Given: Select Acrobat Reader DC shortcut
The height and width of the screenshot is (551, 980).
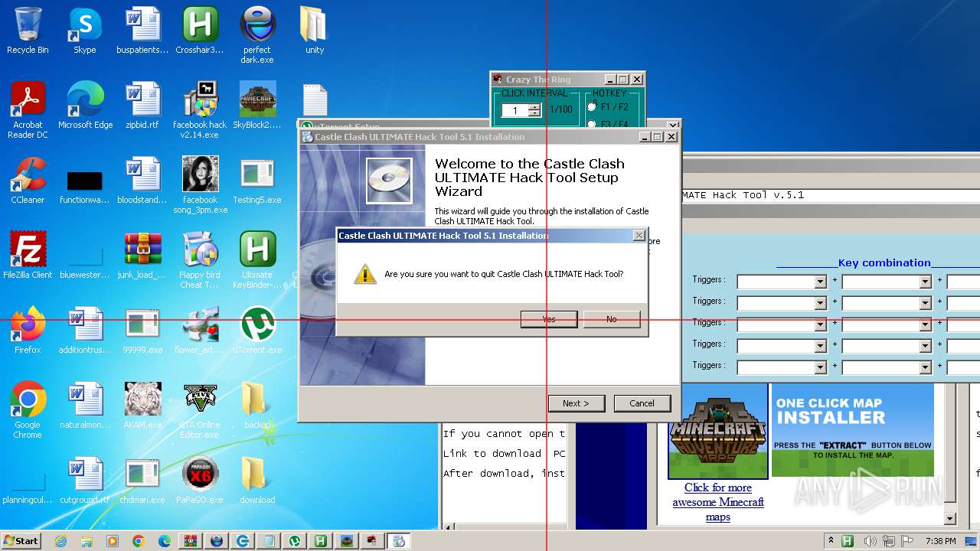Looking at the screenshot, I should pos(28,110).
